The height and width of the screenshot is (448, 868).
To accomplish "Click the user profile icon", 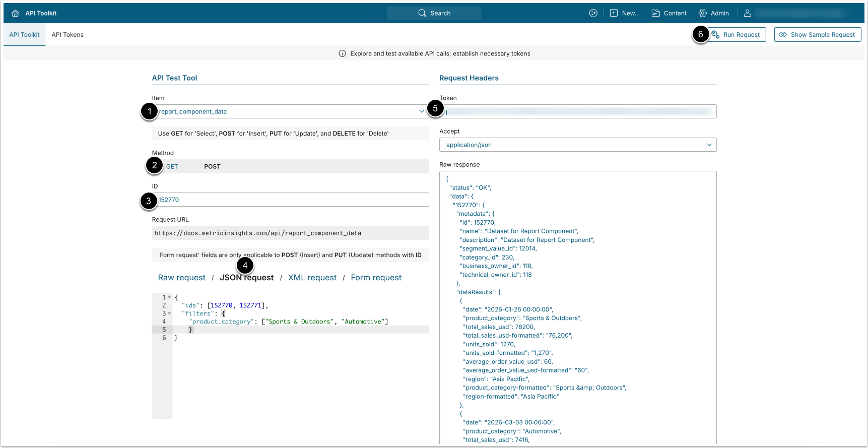I will (x=748, y=13).
